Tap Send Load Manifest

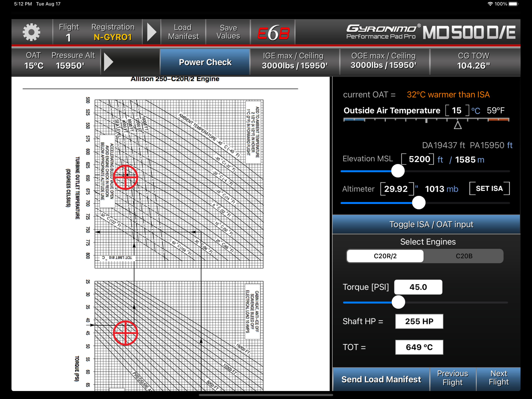381,380
